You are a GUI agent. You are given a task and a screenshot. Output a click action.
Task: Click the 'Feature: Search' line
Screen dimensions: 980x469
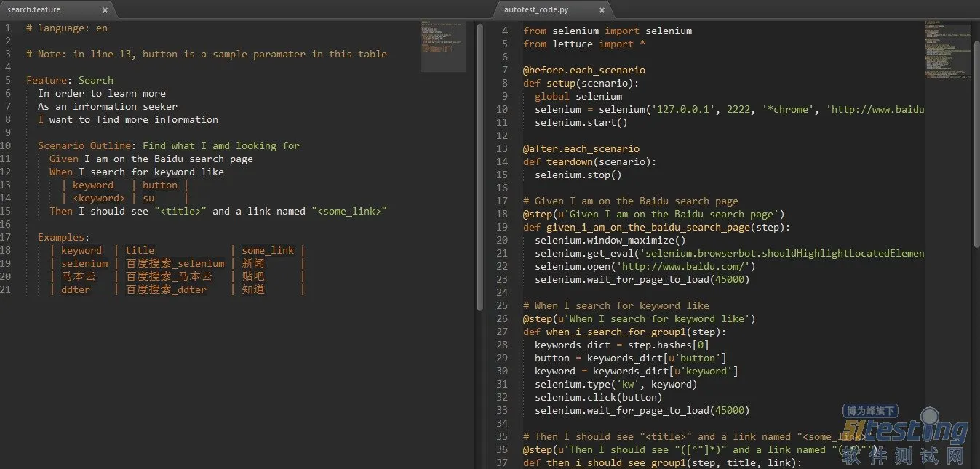[70, 80]
